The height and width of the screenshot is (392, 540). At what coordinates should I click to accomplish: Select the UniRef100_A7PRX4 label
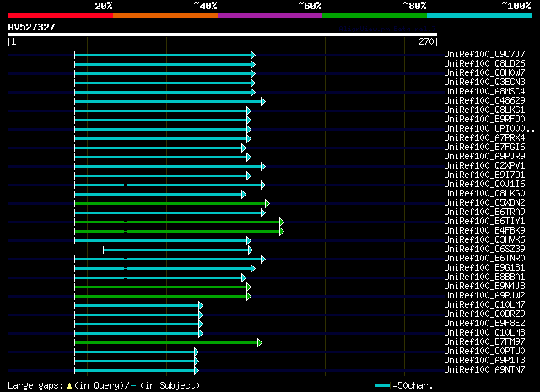484,137
